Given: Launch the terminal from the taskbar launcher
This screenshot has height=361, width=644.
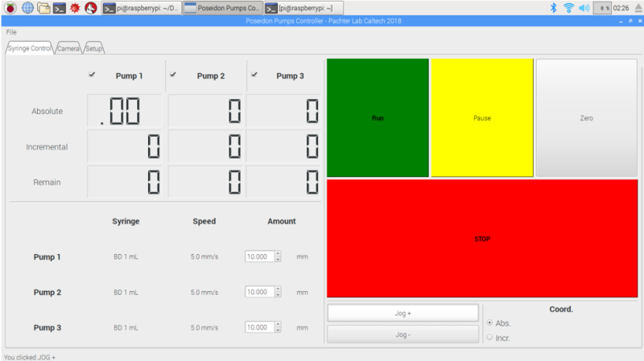Looking at the screenshot, I should coord(60,8).
